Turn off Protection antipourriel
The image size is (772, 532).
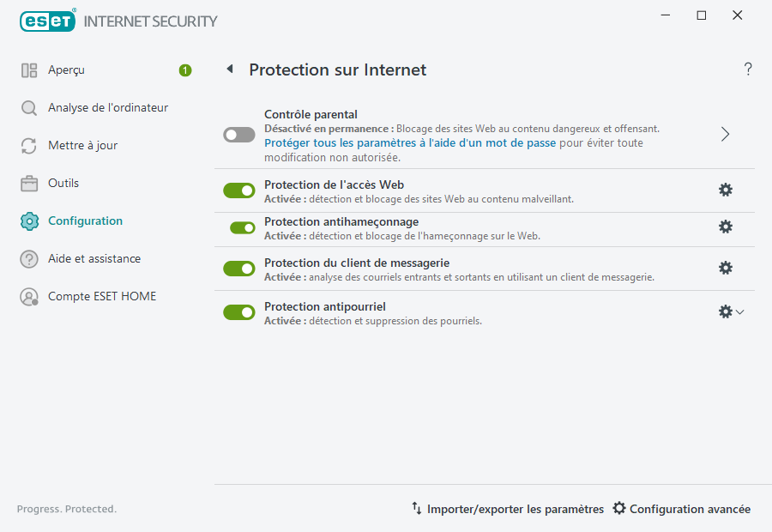pyautogui.click(x=238, y=311)
